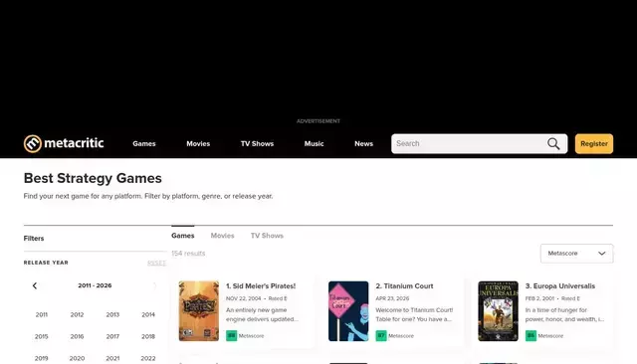Go to previous release year range
This screenshot has width=637, height=364.
tap(35, 285)
